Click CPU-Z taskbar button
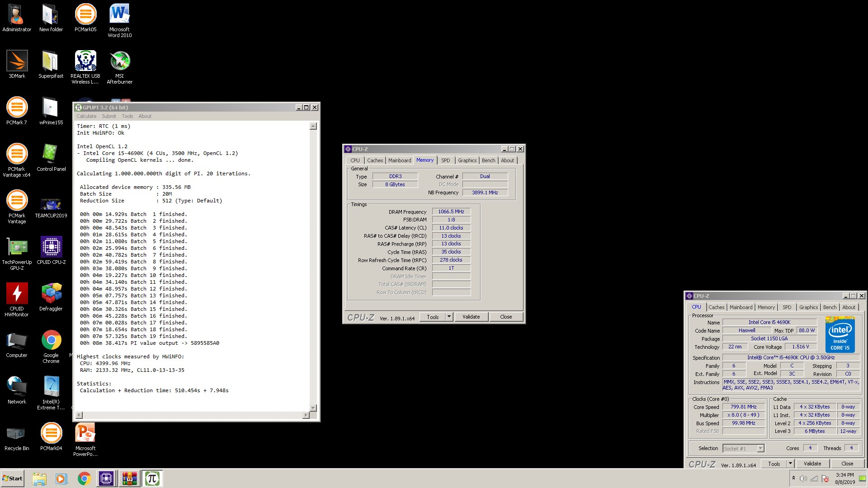This screenshot has width=868, height=488. coord(106,479)
